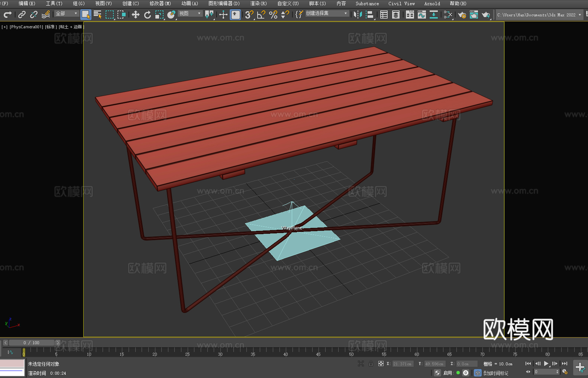The image size is (588, 378).
Task: Toggle the Ribbon display icon
Action: click(410, 14)
